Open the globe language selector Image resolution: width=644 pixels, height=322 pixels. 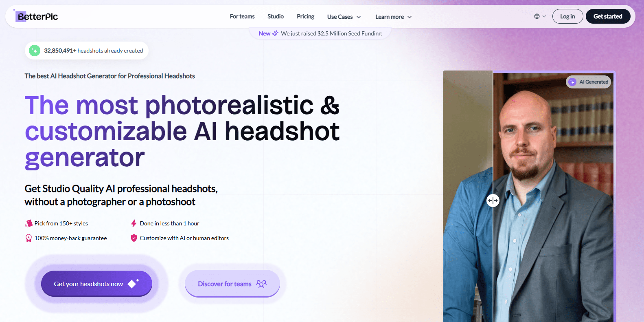[540, 16]
